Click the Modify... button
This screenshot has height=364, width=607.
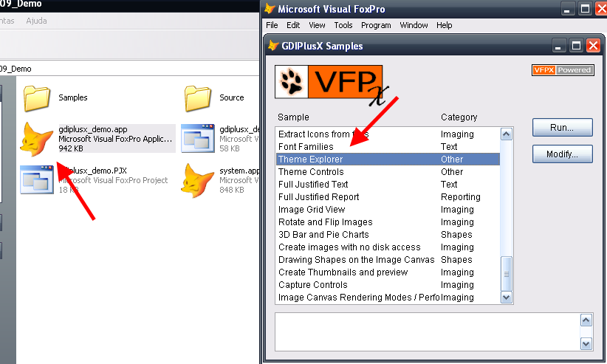(562, 154)
